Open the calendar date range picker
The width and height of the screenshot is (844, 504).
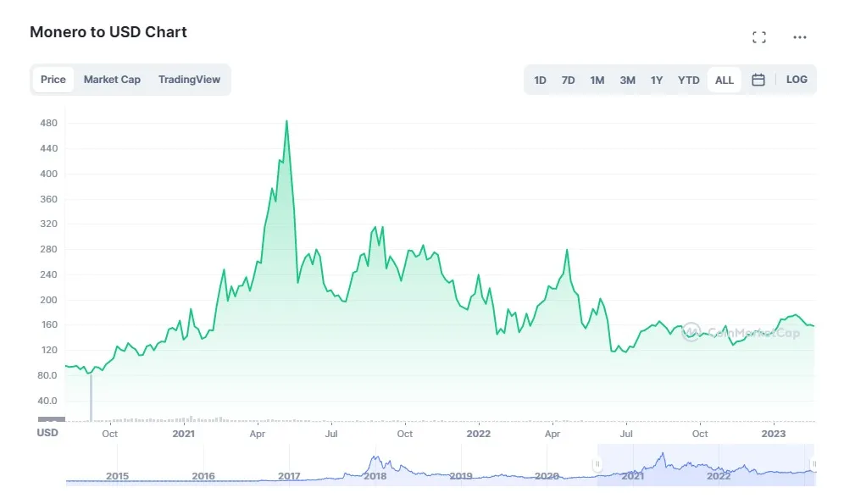(758, 79)
